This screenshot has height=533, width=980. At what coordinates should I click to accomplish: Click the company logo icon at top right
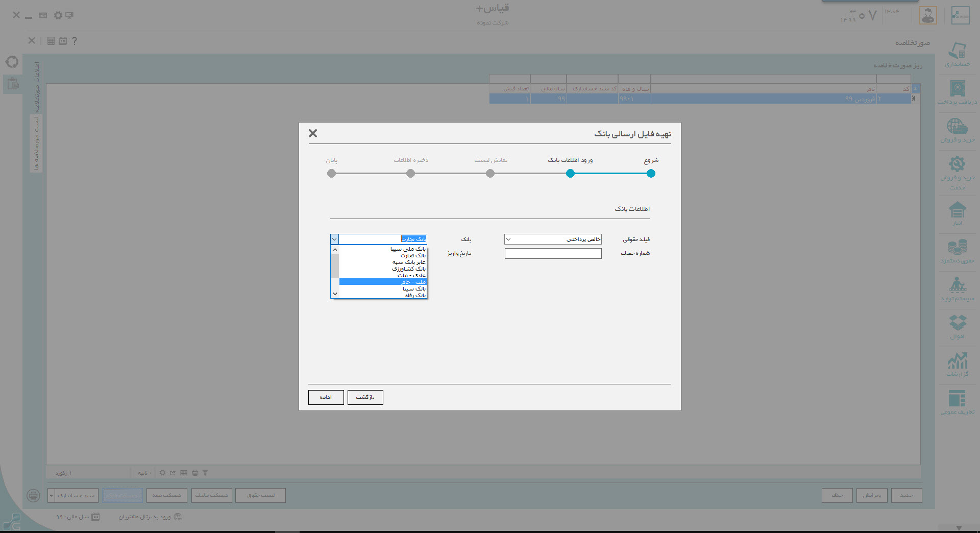961,15
